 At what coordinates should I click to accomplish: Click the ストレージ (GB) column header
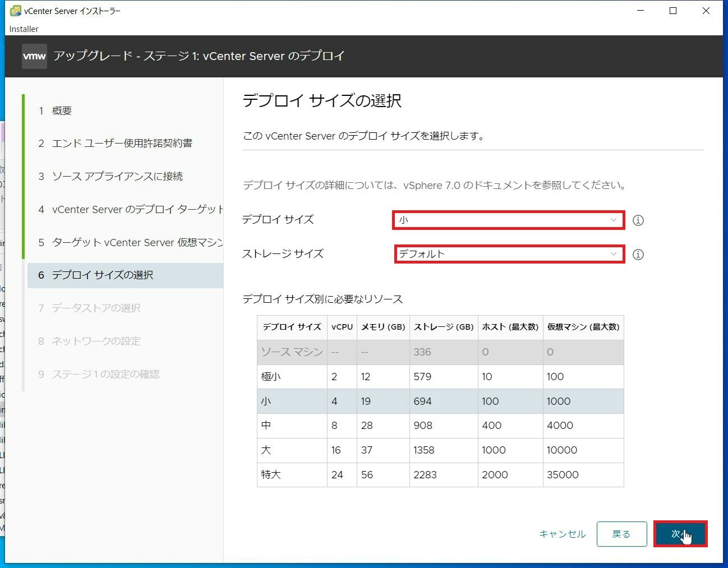[444, 327]
